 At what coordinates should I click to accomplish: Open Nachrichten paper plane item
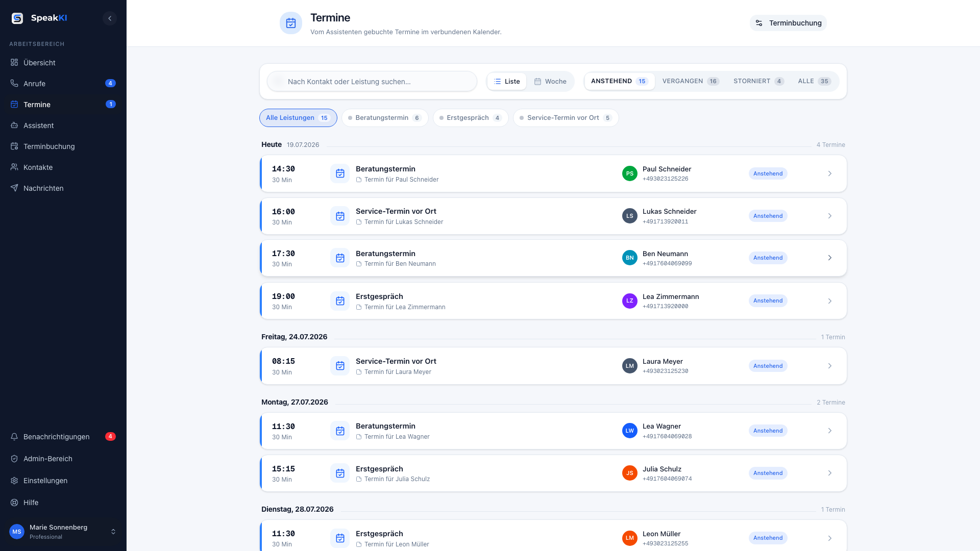click(63, 188)
